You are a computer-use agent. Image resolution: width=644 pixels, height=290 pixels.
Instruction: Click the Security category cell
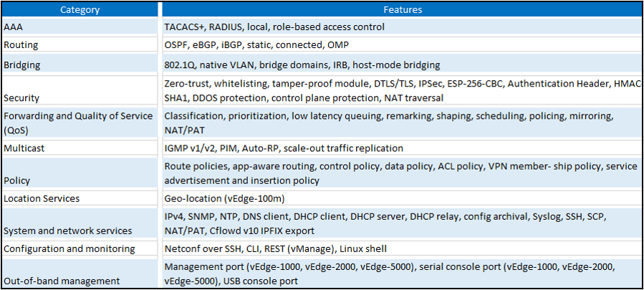click(x=81, y=91)
